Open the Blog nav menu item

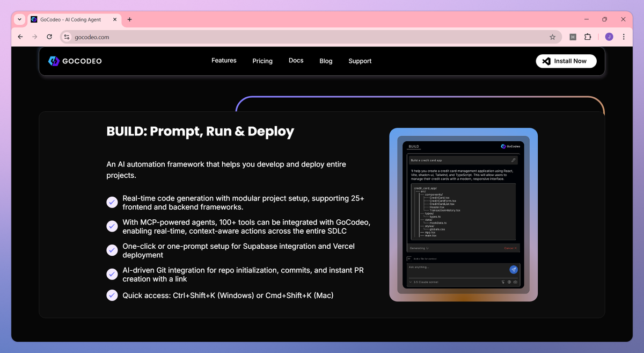tap(326, 61)
